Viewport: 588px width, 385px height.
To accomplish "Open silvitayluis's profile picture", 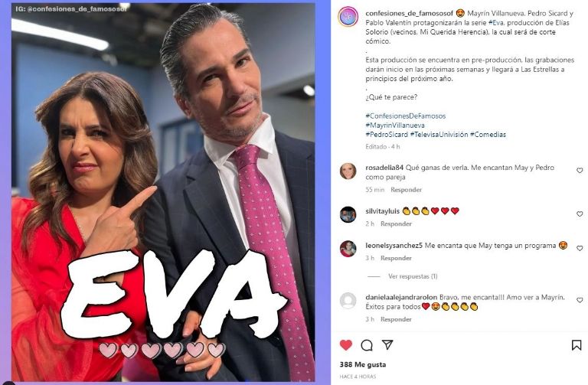I will tap(348, 215).
